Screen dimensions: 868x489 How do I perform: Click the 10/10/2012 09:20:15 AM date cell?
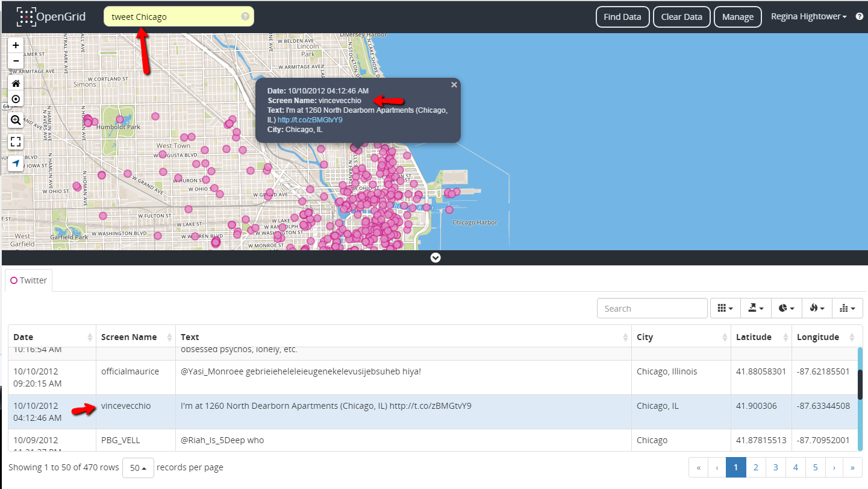pyautogui.click(x=37, y=377)
